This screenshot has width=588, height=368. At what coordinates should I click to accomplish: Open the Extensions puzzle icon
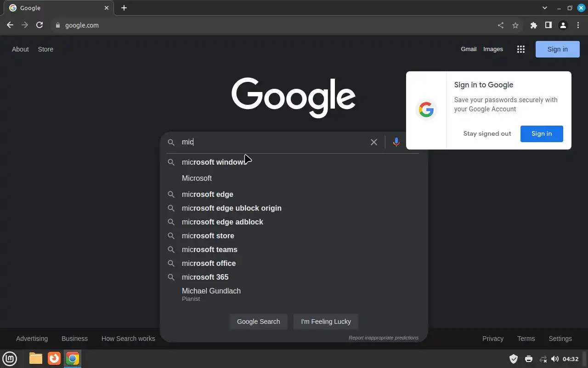click(x=533, y=25)
